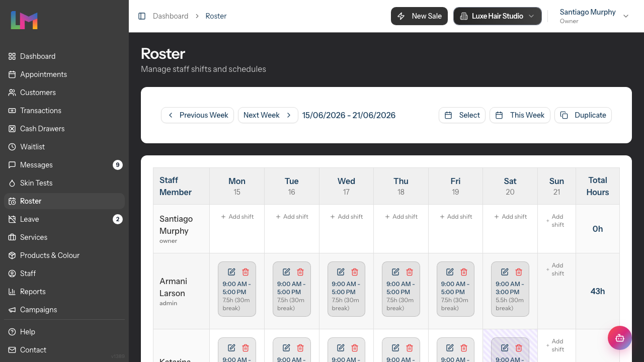This screenshot has height=362, width=644.
Task: Go to Dashboard in sidebar
Action: (64, 56)
